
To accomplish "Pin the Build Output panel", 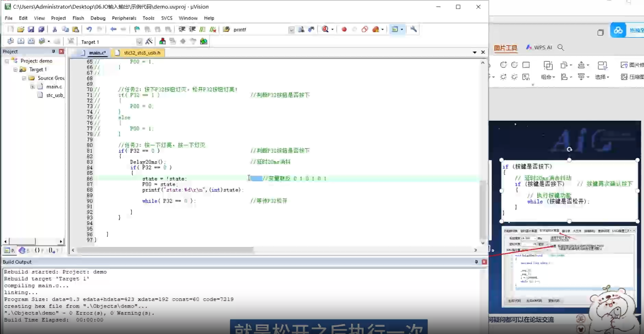I will (x=476, y=262).
